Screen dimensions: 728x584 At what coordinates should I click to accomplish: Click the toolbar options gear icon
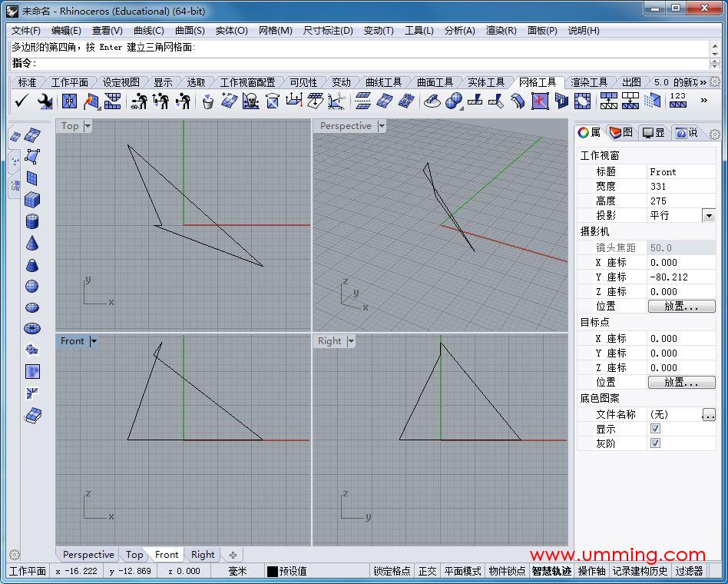(x=716, y=82)
